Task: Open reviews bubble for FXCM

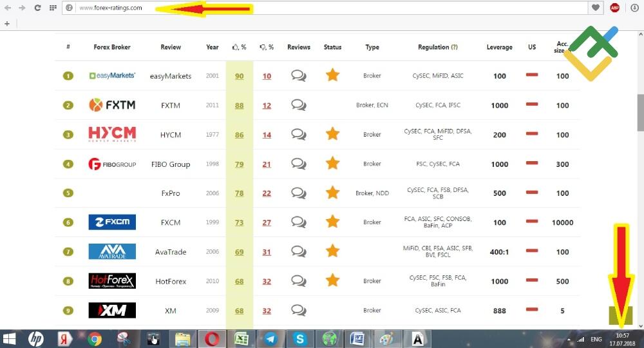Action: point(299,222)
